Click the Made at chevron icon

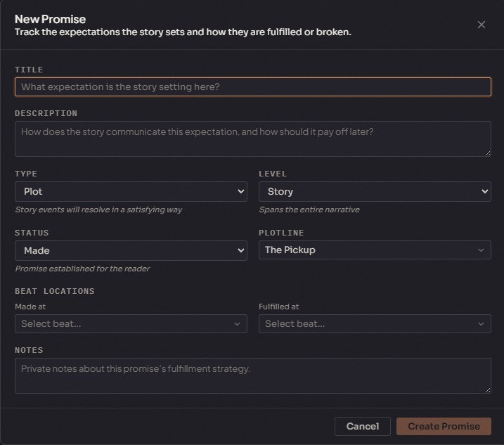(x=237, y=324)
